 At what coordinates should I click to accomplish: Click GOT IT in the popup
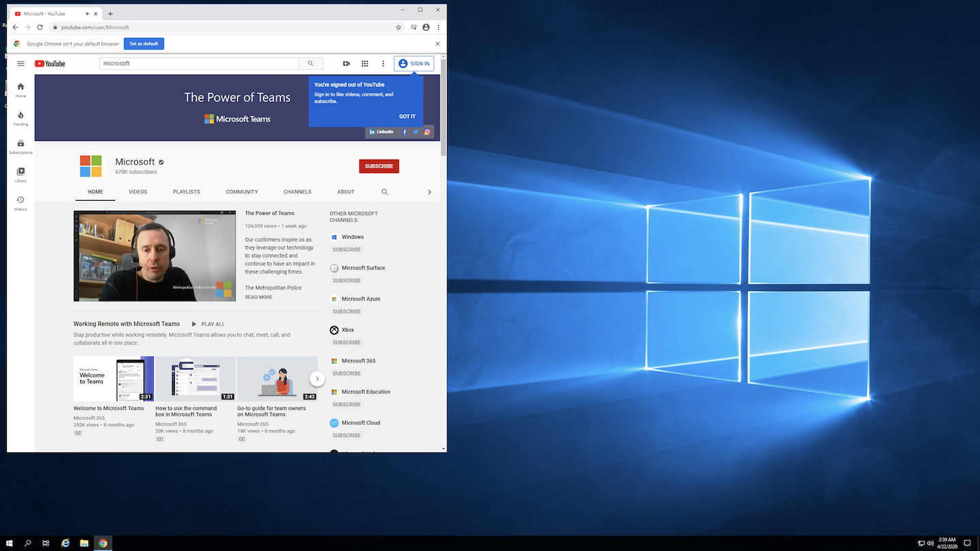(407, 116)
